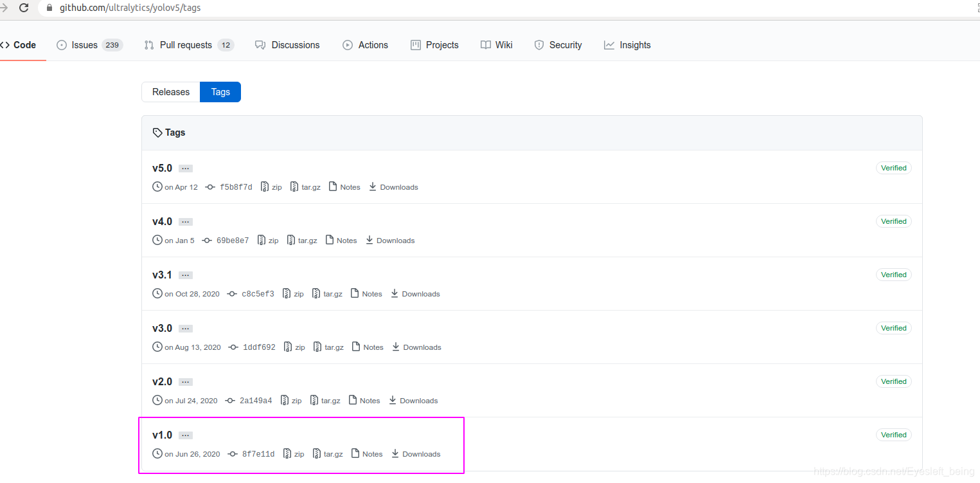Download v2.0 tar.gz archive
Image resolution: width=980 pixels, height=483 pixels.
pyautogui.click(x=325, y=401)
